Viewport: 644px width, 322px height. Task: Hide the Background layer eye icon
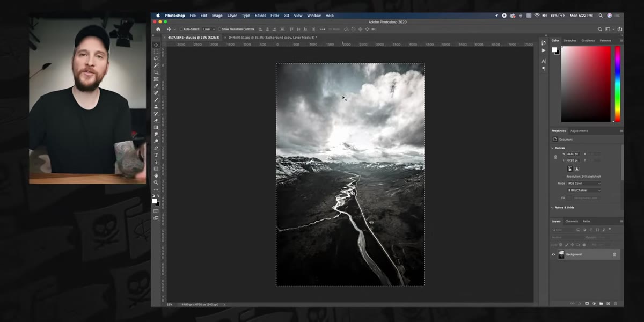[x=553, y=254]
